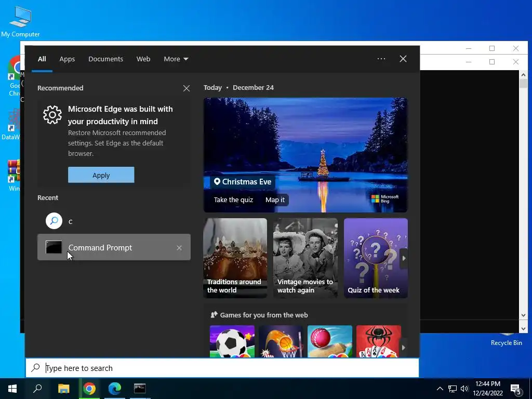532x399 pixels.
Task: Dismiss the Recommended section
Action: (187, 88)
